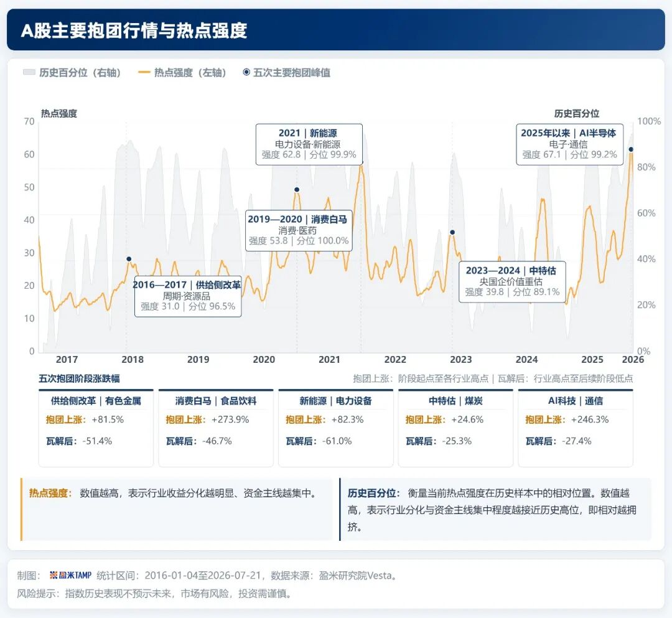Select the 供给侧改革｜有色金属 card title

pos(96,401)
